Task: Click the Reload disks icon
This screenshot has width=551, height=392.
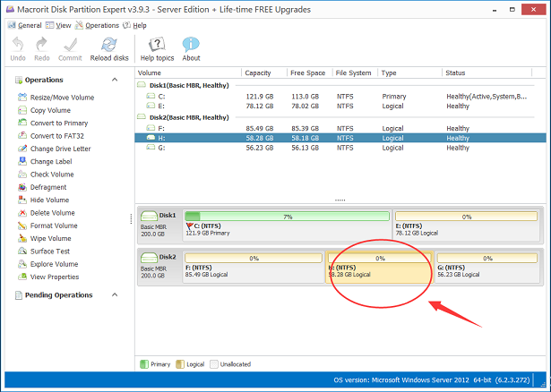Action: coord(109,44)
